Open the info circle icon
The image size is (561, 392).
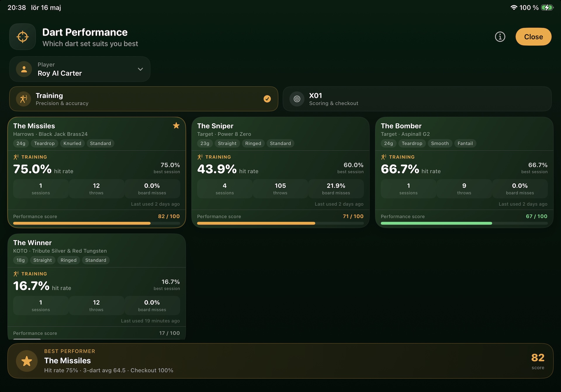(x=500, y=37)
